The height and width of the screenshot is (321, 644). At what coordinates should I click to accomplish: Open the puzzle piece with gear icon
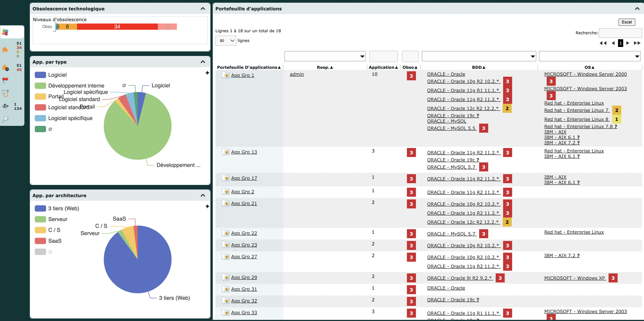pyautogui.click(x=5, y=67)
